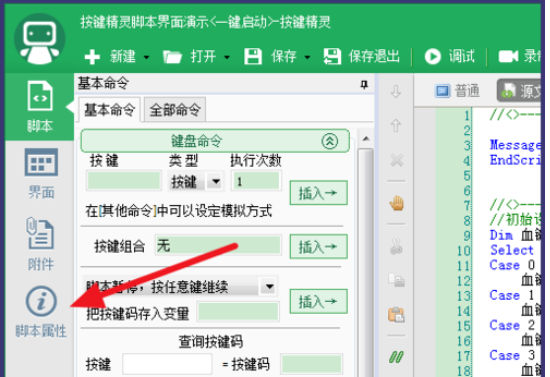Select the 全部命令 tab
Image resolution: width=550 pixels, height=377 pixels.
(175, 110)
